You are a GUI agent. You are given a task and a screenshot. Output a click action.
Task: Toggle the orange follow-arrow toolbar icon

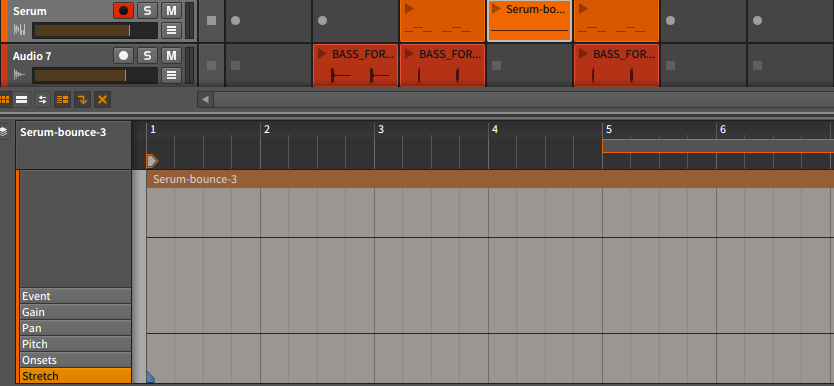[82, 99]
